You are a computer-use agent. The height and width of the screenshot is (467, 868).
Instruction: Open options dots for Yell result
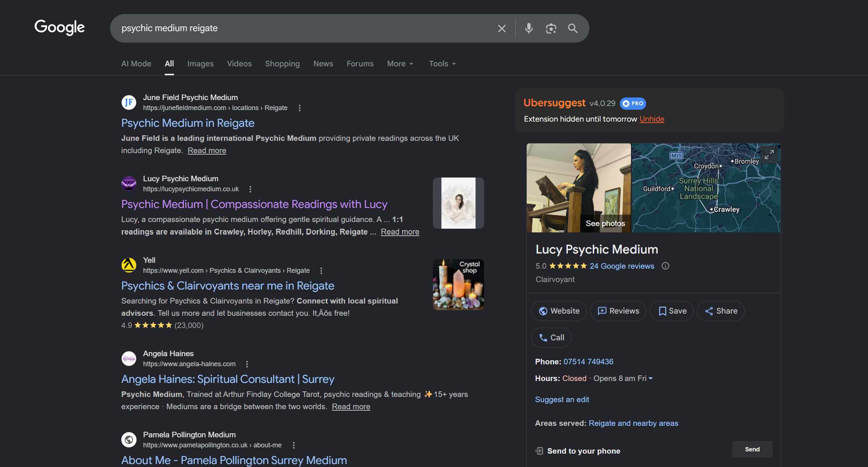(x=321, y=271)
